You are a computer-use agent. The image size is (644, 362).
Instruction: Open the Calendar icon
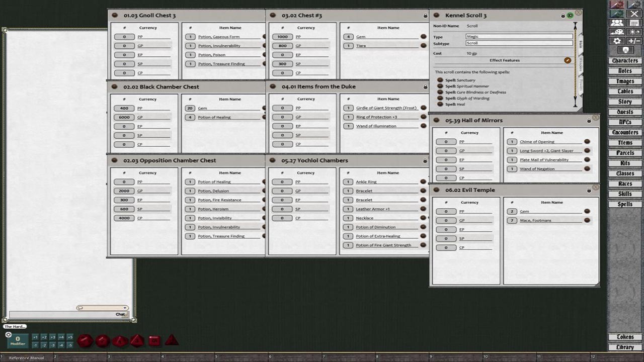click(634, 23)
